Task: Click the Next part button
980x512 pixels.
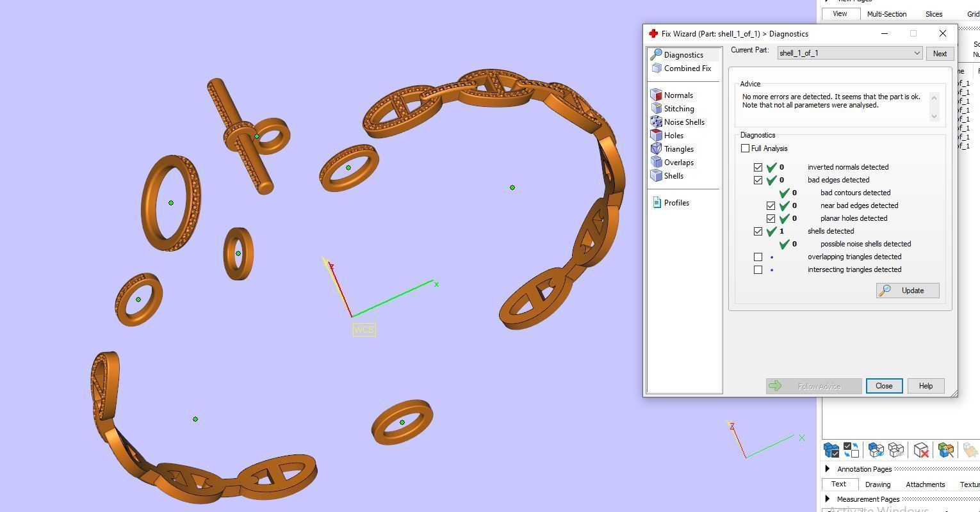Action: 940,54
